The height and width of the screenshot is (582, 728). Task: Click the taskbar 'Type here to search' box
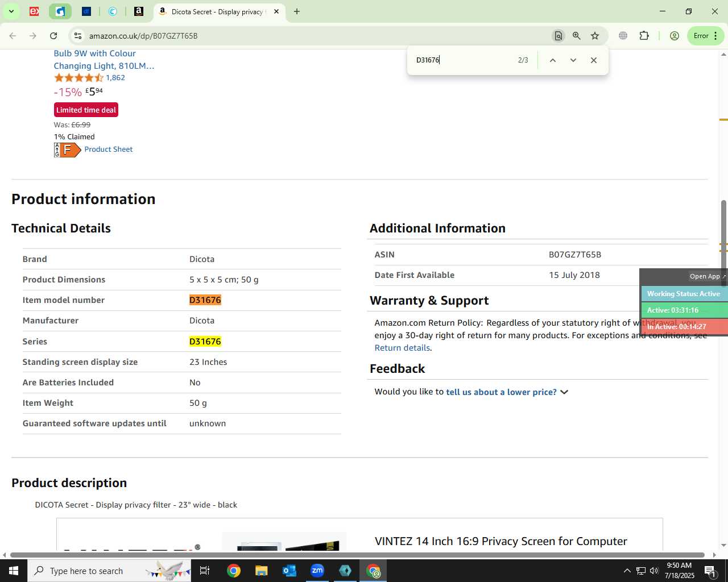tap(109, 571)
